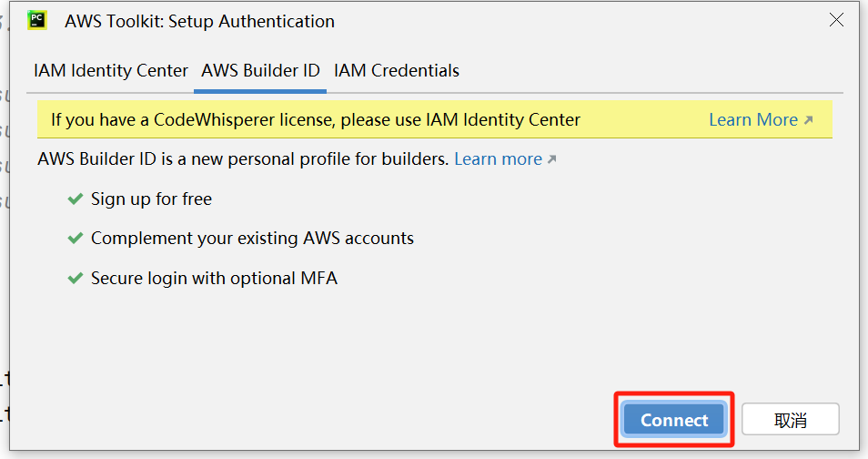Click the "AWS Builder ID is a new personal profile" description

(x=243, y=159)
